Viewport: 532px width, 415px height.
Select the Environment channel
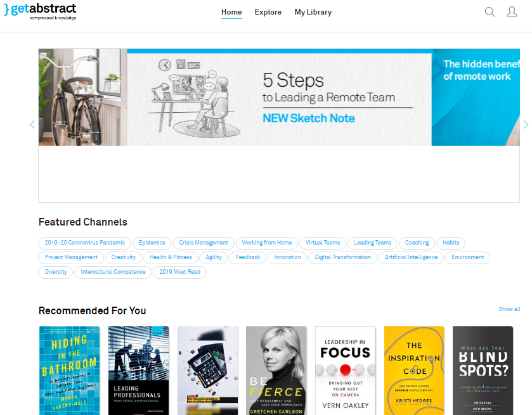(467, 257)
